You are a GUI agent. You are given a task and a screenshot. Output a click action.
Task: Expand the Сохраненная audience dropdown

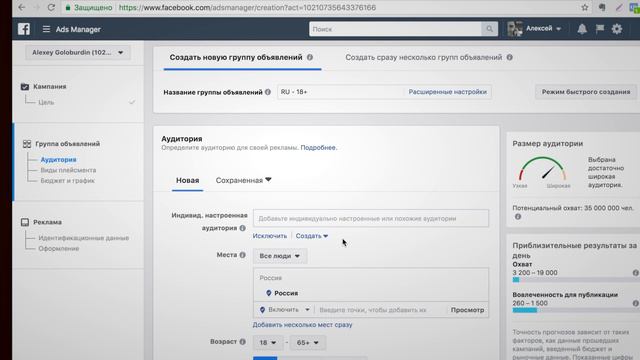243,180
